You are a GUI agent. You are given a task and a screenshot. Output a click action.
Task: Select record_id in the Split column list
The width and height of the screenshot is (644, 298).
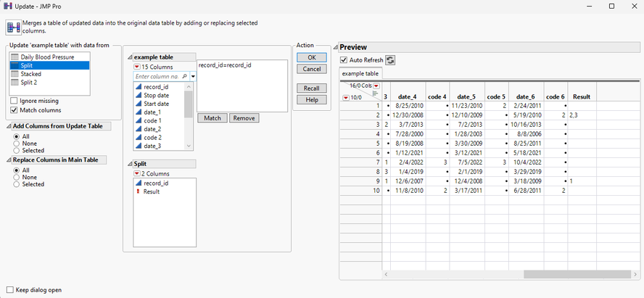tap(156, 183)
